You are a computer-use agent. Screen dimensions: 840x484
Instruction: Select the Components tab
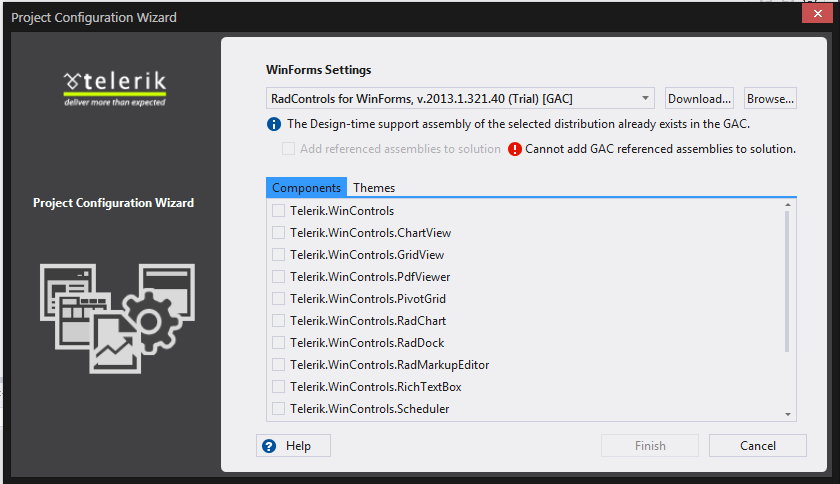pos(307,188)
